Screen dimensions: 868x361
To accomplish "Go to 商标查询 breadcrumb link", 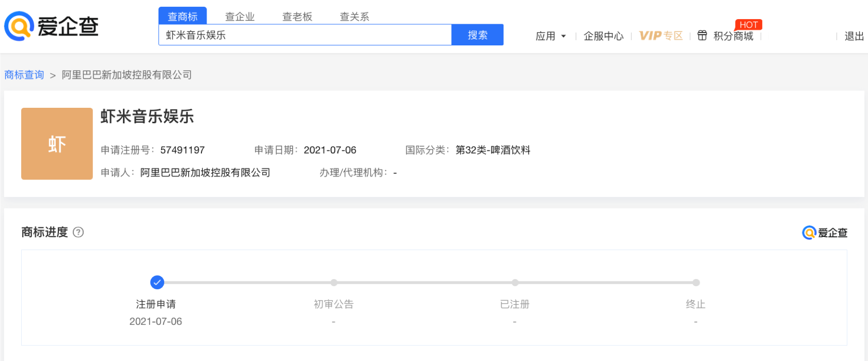I will [x=24, y=75].
